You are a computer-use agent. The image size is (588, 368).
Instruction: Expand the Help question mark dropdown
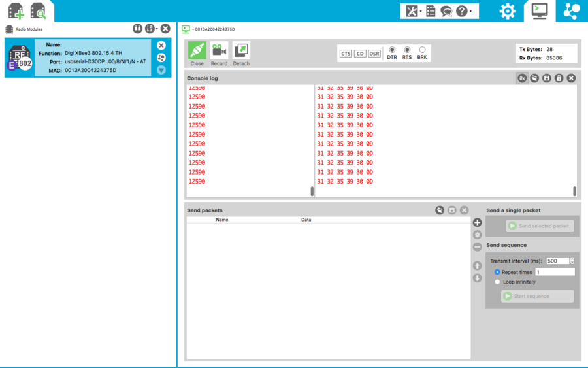pos(464,11)
